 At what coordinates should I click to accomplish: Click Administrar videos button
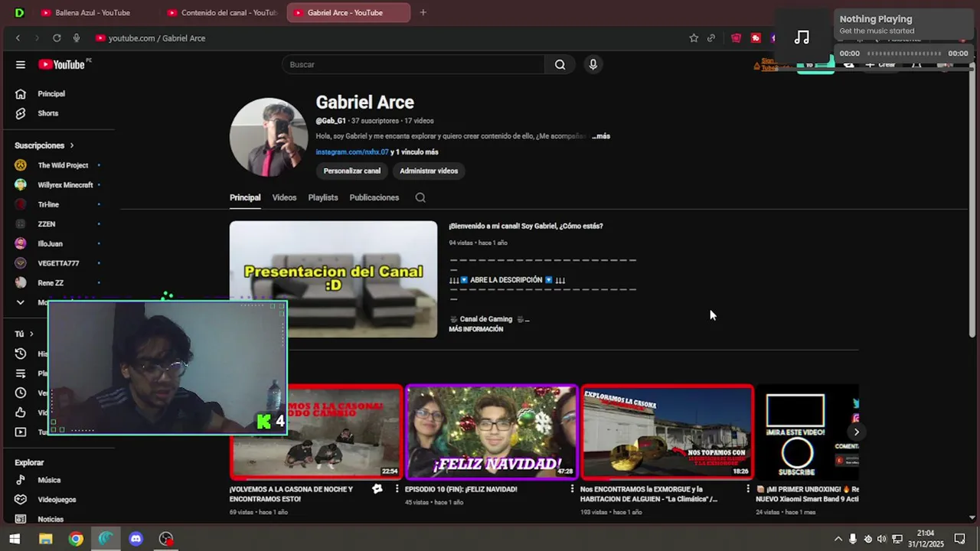click(x=429, y=171)
